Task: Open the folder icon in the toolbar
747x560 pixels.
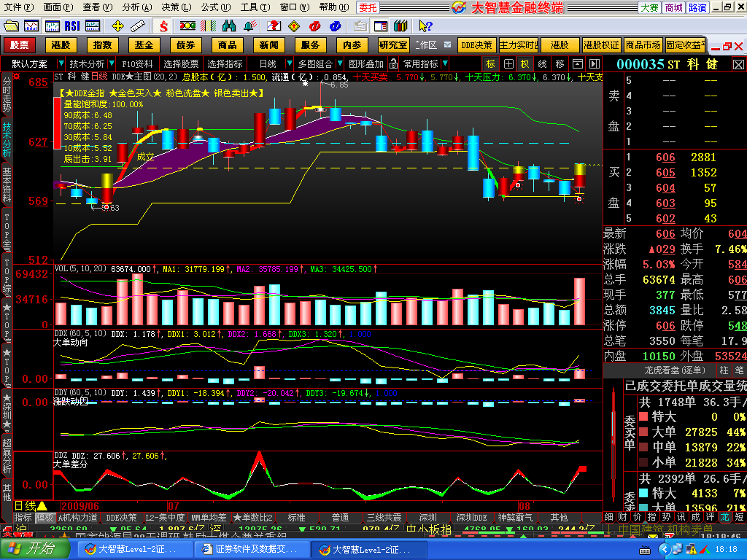Action: tap(11, 26)
